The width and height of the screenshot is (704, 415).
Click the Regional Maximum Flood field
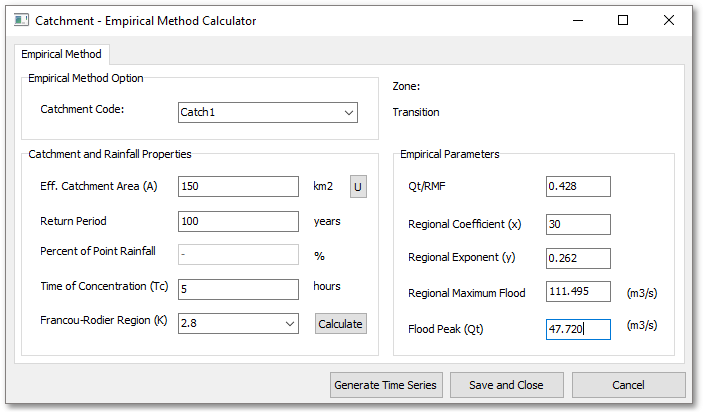click(578, 291)
